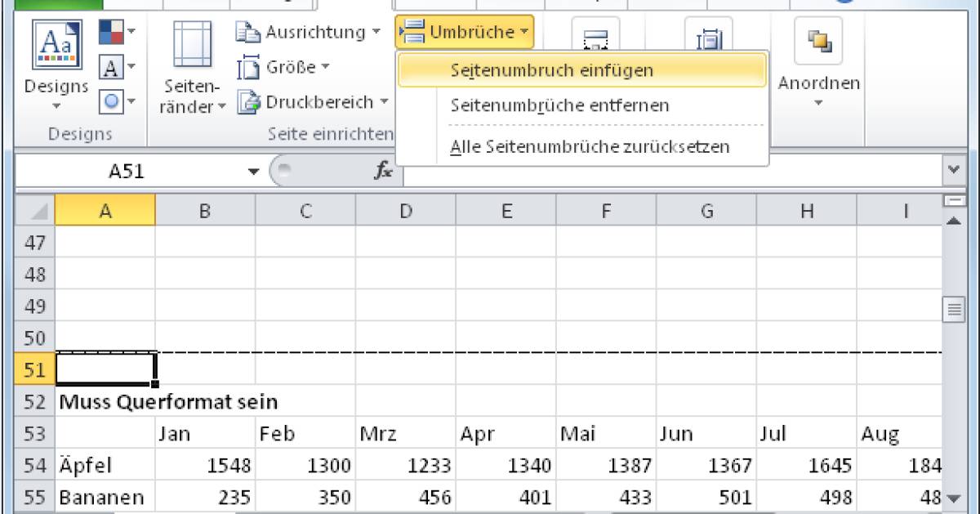Image resolution: width=980 pixels, height=514 pixels.
Task: Select the 'Jan' header cell
Action: [205, 434]
